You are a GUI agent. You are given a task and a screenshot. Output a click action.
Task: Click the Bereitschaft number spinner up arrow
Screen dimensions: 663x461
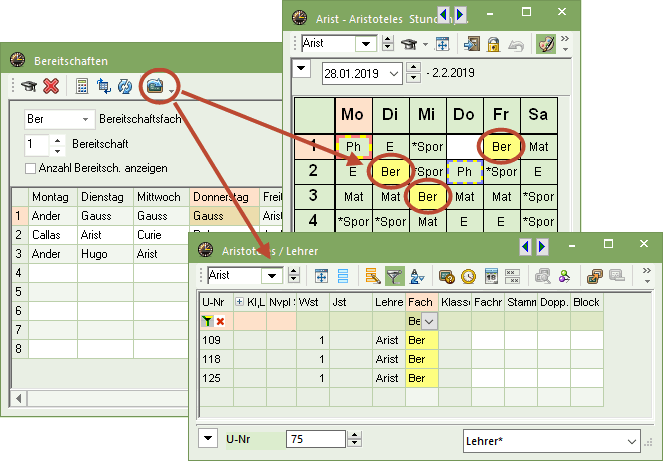pyautogui.click(x=57, y=140)
